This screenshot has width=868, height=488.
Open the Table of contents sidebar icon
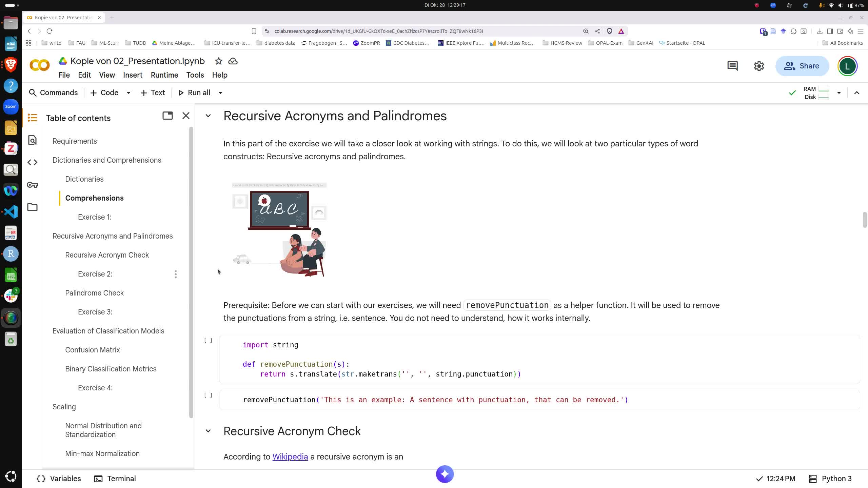pyautogui.click(x=32, y=118)
